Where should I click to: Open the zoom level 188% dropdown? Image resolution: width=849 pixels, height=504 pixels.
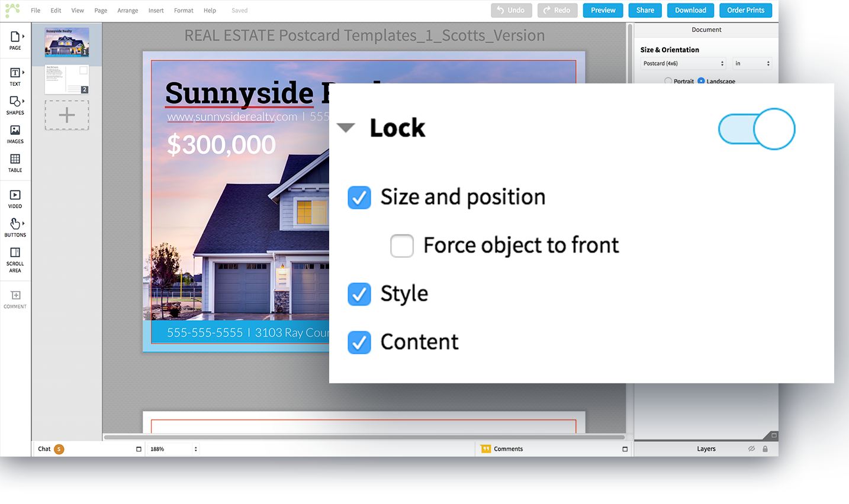[173, 449]
